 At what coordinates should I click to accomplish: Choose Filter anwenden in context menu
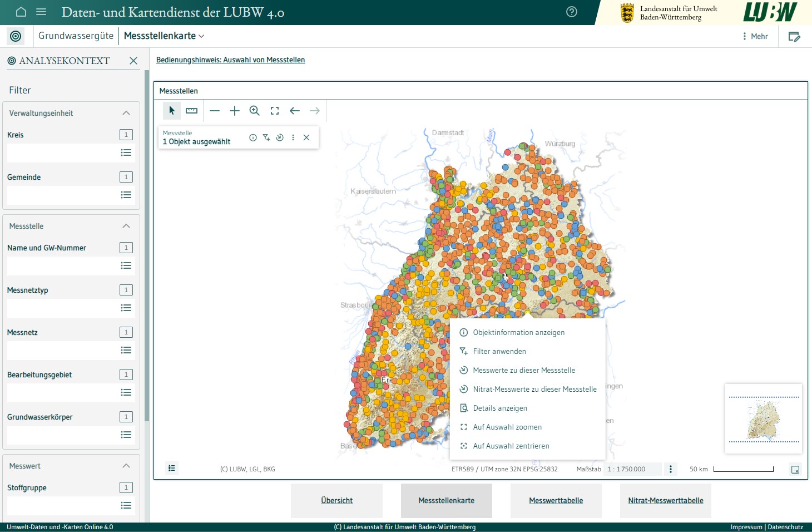[x=527, y=351]
